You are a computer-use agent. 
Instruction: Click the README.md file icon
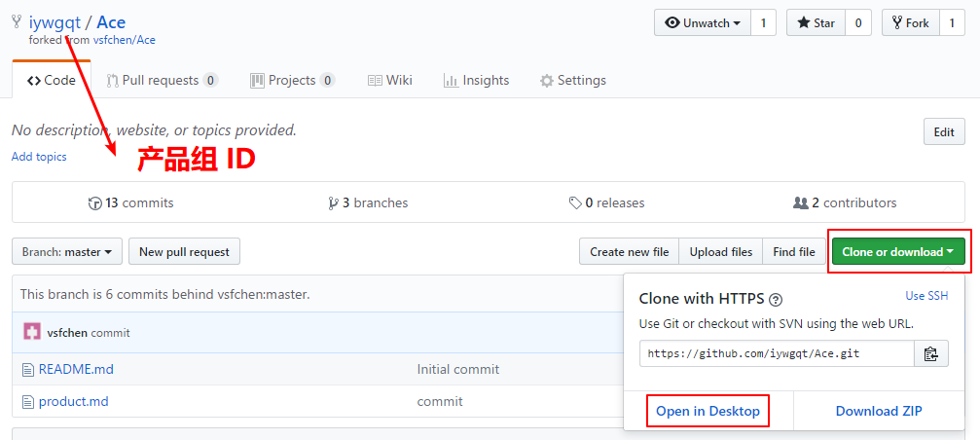(27, 370)
